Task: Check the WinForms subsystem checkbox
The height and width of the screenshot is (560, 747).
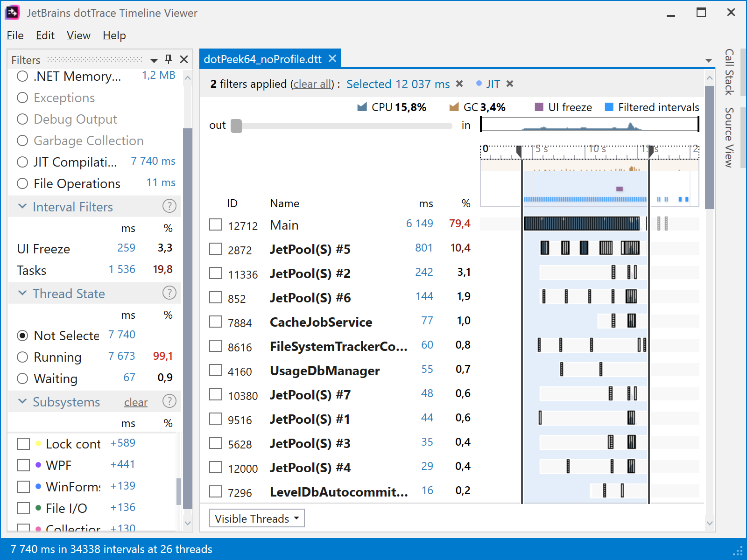Action: [x=23, y=487]
